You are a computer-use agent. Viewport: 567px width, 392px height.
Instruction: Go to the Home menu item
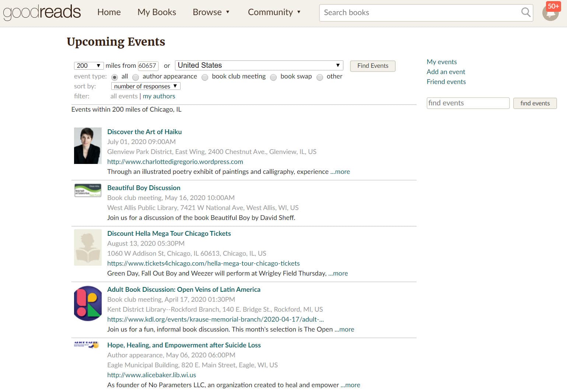click(x=109, y=12)
